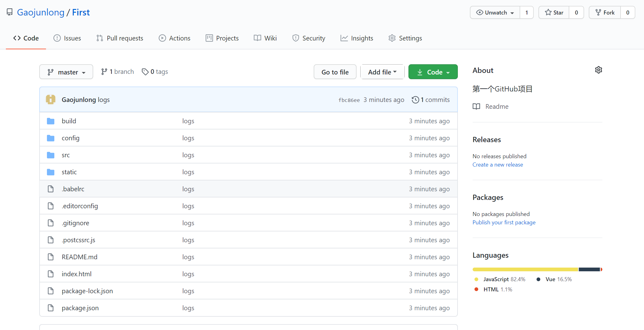This screenshot has width=644, height=330.
Task: Click the fork count 0
Action: pos(628,12)
